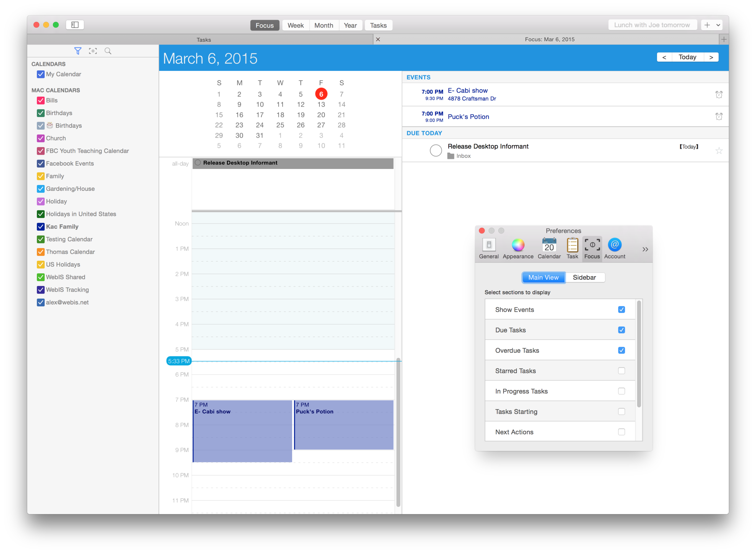
Task: Select the Sidebar segment in Preferences
Action: [x=584, y=277]
